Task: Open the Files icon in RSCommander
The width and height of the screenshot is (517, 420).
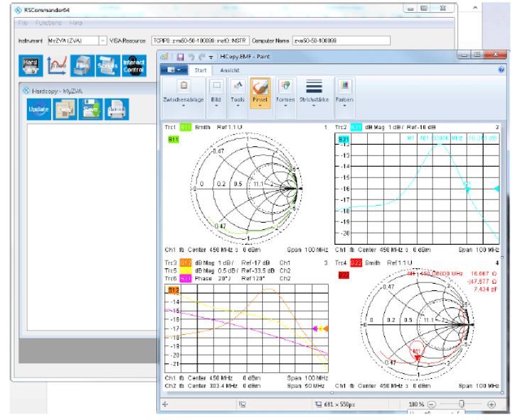Action: 82,65
